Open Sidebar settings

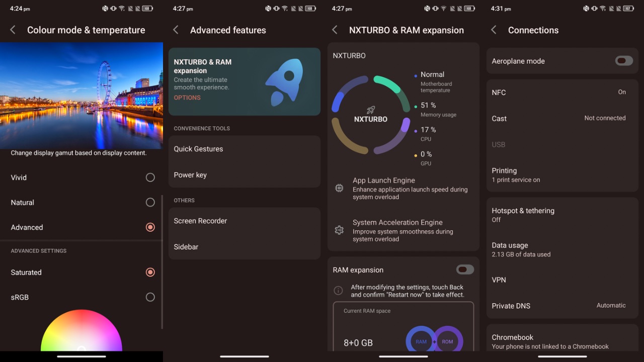point(245,247)
